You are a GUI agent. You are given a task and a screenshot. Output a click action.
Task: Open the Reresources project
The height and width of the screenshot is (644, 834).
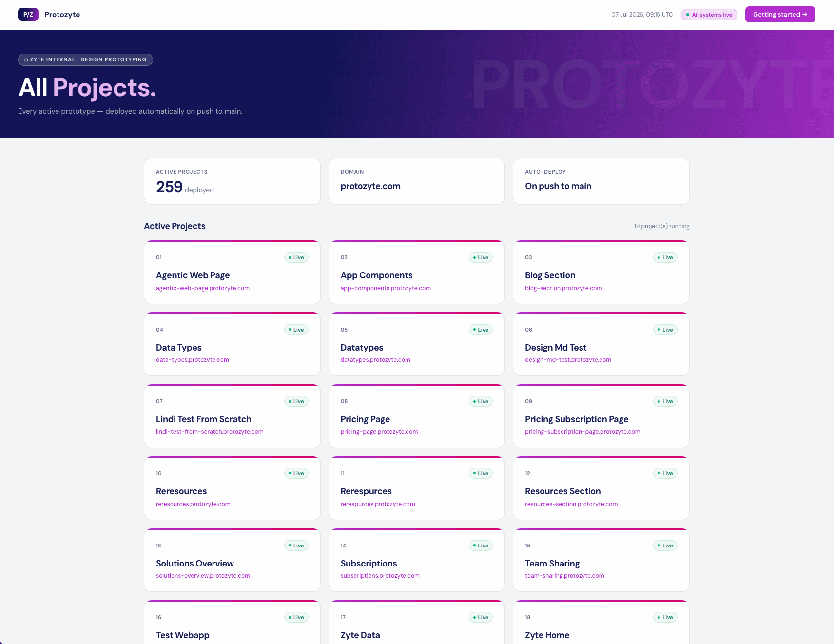(x=232, y=488)
